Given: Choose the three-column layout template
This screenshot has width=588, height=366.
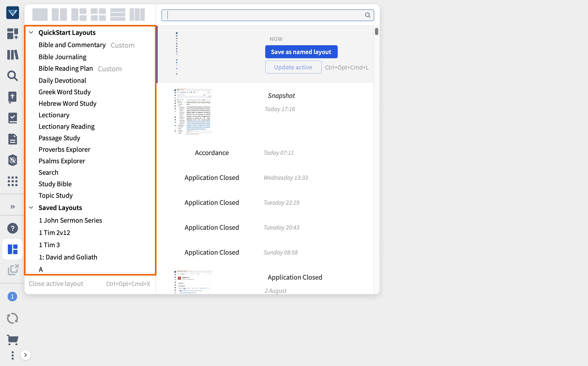Looking at the screenshot, I should [137, 15].
